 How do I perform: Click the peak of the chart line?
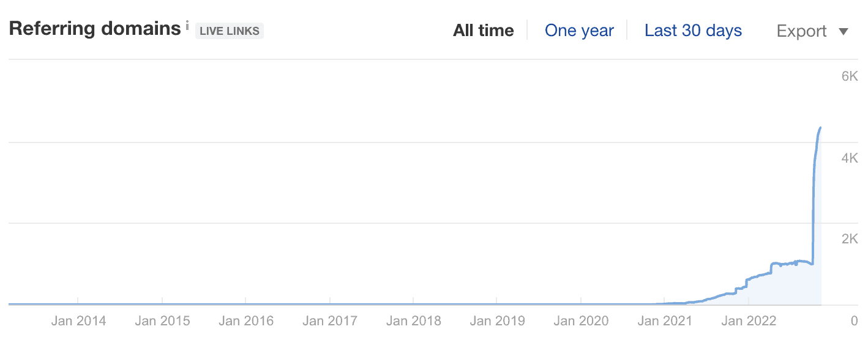coord(820,128)
